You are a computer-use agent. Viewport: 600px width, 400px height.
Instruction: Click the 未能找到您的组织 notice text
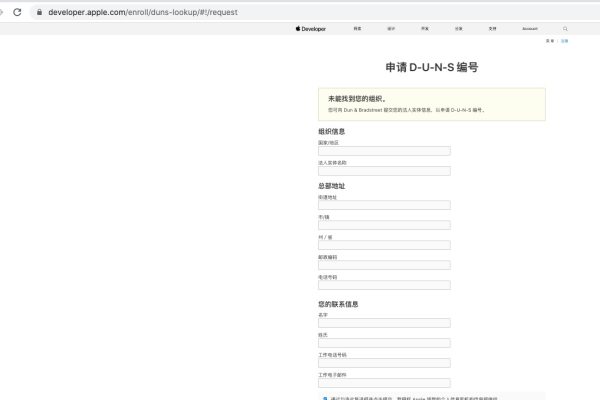click(x=357, y=99)
